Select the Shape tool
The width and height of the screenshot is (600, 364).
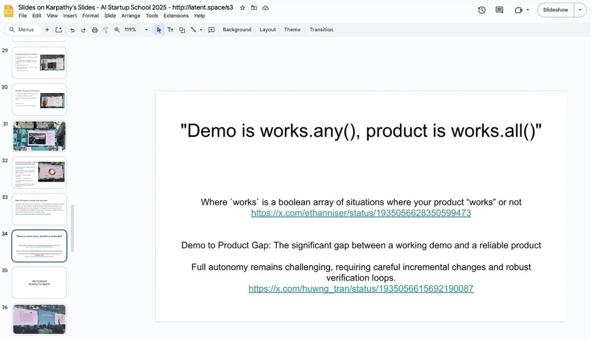pos(182,30)
